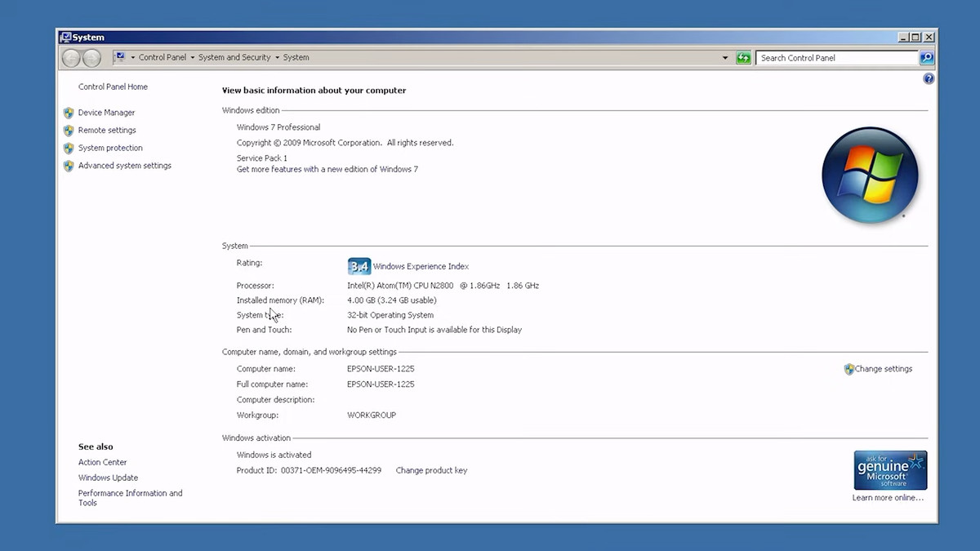Click the computer icon in address bar
Screen dimensions: 980x551
pyautogui.click(x=119, y=57)
